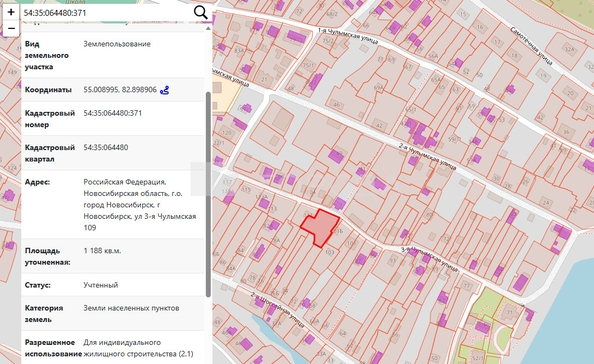
Task: Click the info panel vertical scrollbar thumb
Action: click(x=208, y=194)
